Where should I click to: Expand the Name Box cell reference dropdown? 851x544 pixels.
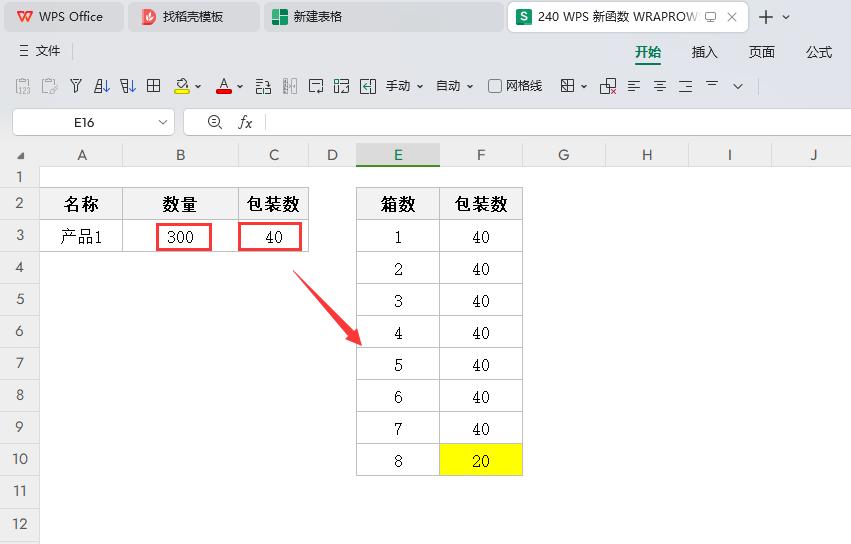[164, 122]
